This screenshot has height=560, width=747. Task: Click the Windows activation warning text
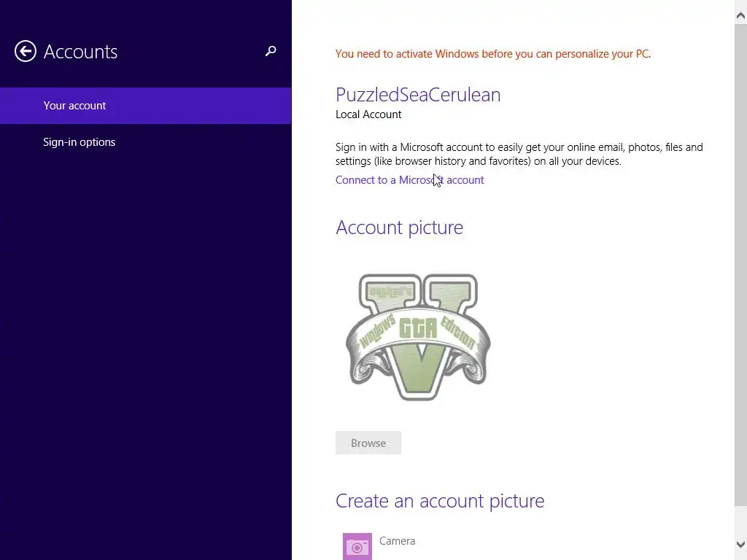click(493, 54)
